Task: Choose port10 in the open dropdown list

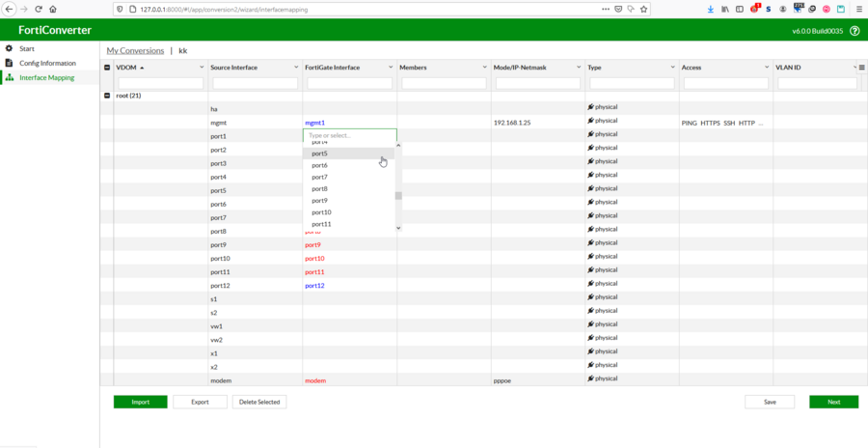Action: 322,212
